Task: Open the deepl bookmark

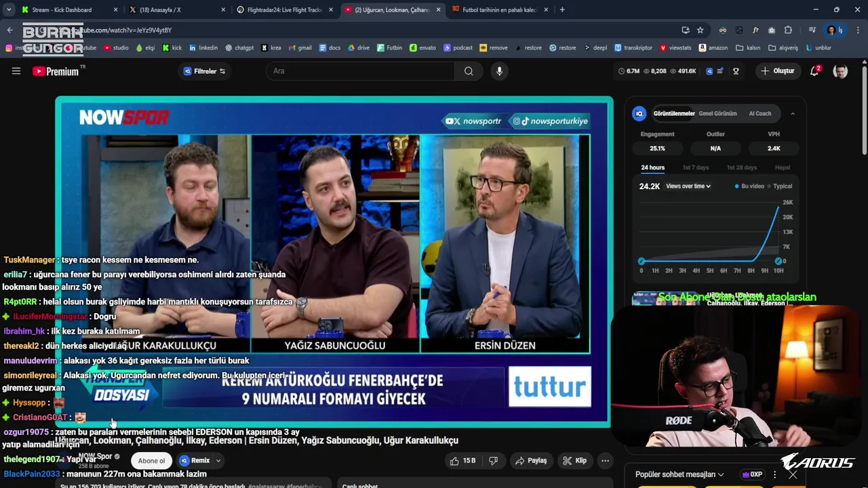Action: coord(595,48)
